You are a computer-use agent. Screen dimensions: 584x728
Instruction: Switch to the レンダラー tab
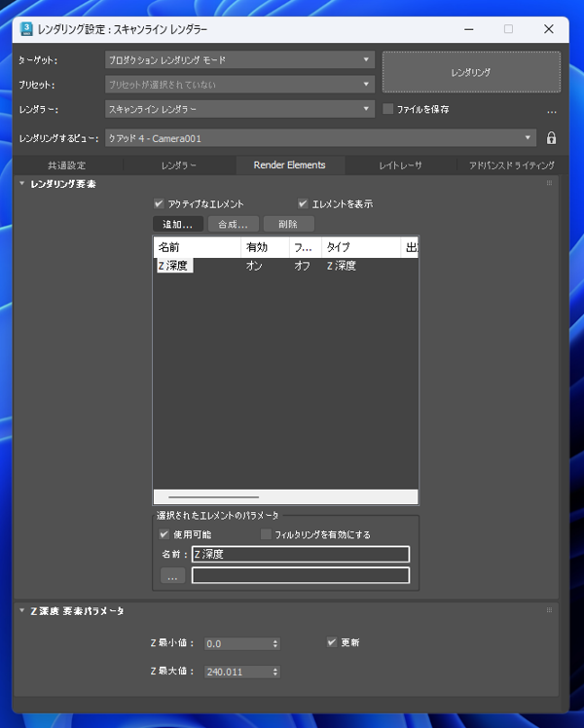coord(179,165)
